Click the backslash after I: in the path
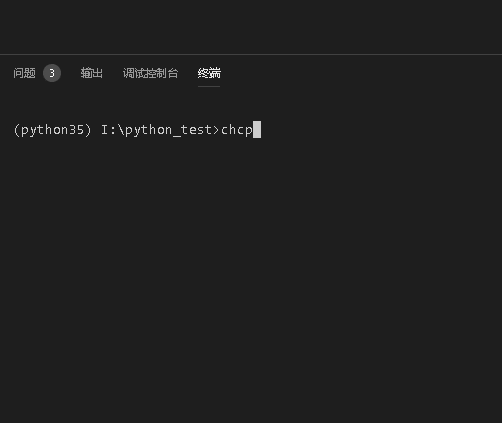The width and height of the screenshot is (502, 423). pos(121,130)
